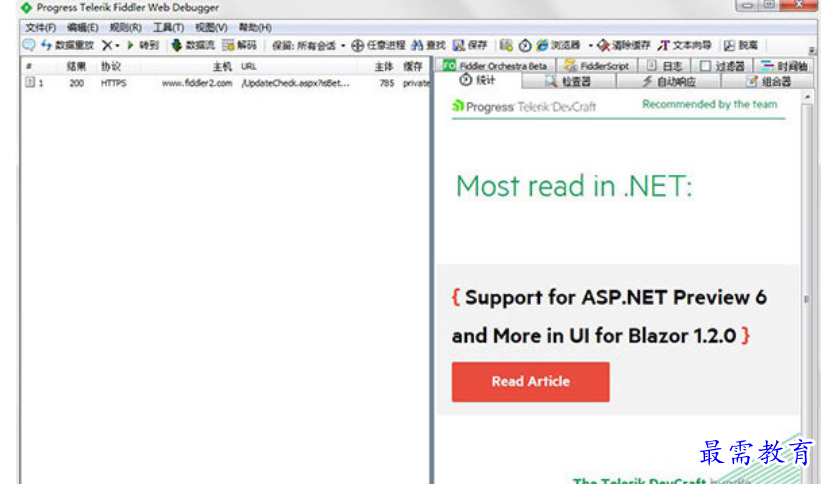This screenshot has width=821, height=484.
Task: Open the 日志 log tab
Action: coord(664,66)
